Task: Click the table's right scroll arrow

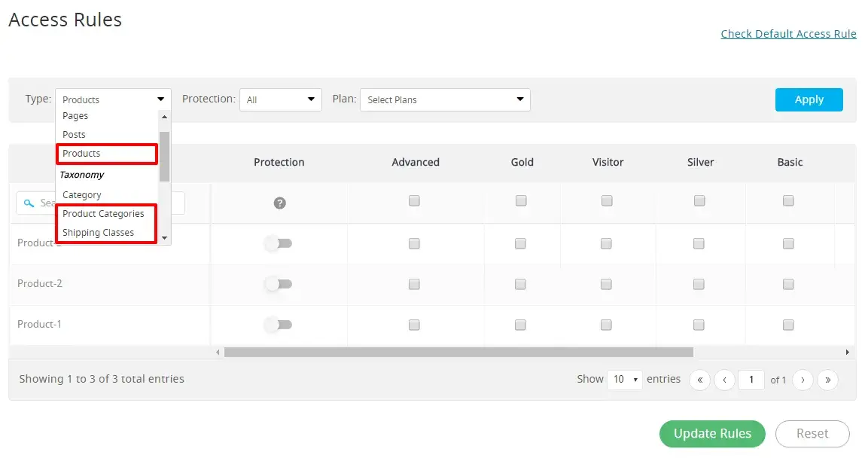Action: [847, 352]
